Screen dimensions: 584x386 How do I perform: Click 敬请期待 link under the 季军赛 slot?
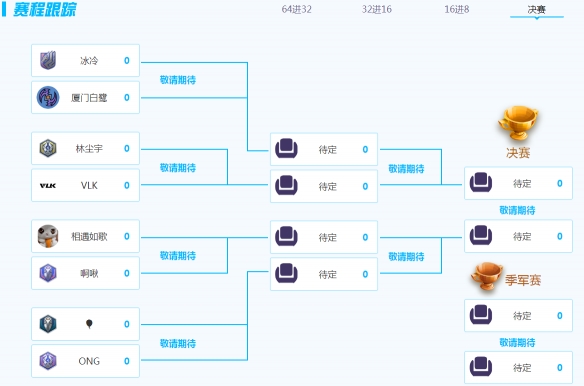[517, 342]
